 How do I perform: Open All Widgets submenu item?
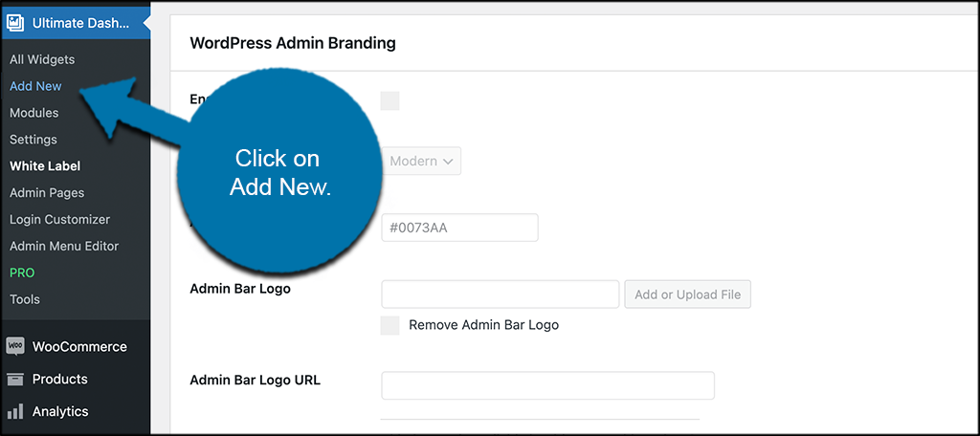(42, 60)
